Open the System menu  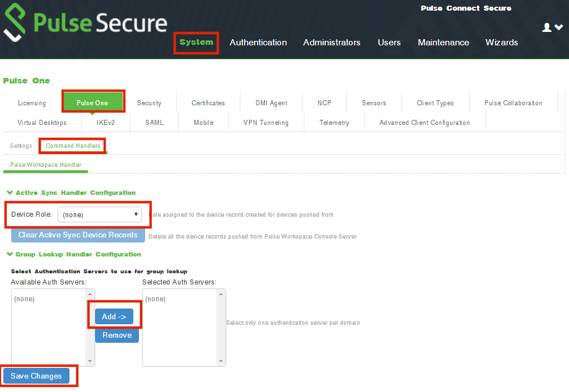coord(197,43)
